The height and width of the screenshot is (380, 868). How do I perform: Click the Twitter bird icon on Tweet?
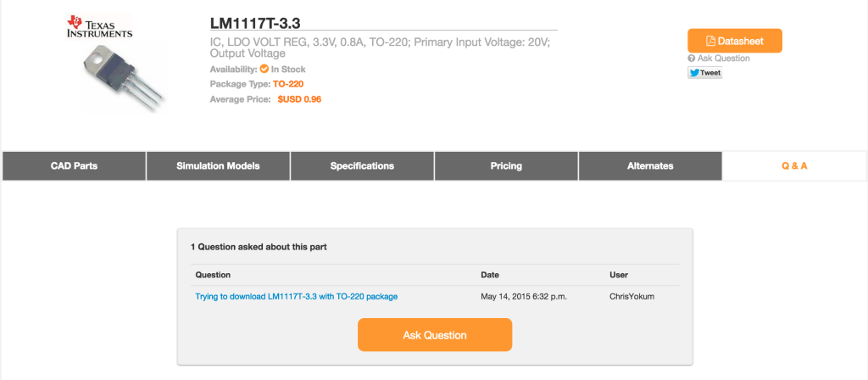pyautogui.click(x=694, y=73)
